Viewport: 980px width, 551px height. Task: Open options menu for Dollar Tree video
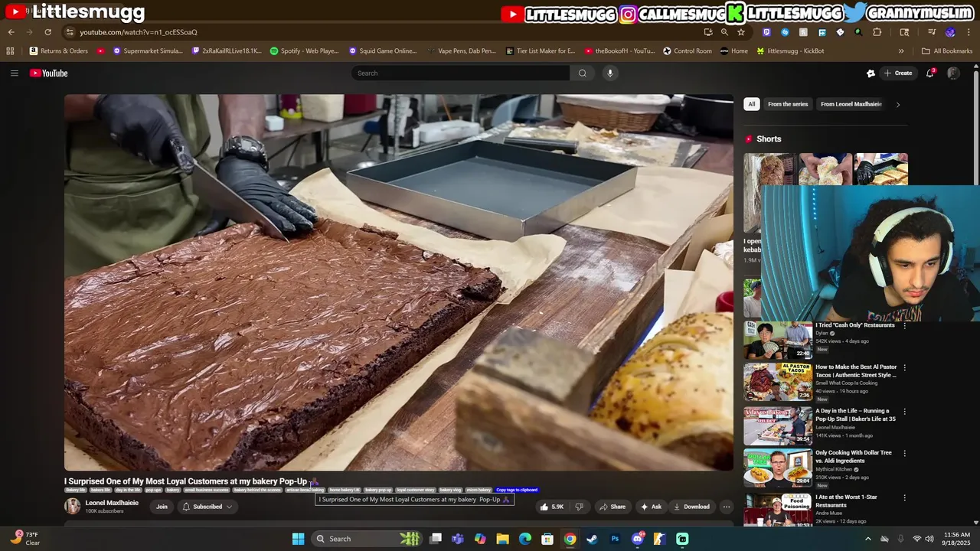904,453
